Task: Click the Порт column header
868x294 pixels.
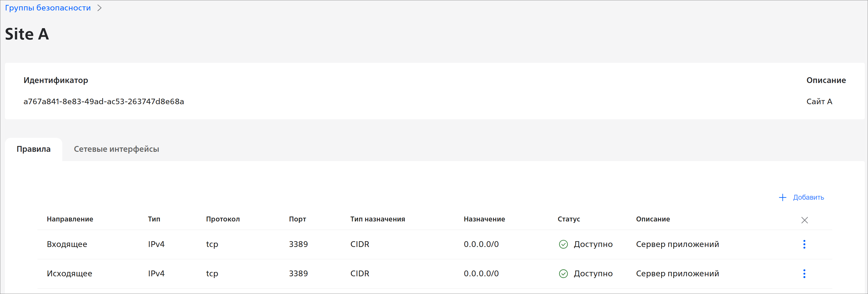Action: 297,219
